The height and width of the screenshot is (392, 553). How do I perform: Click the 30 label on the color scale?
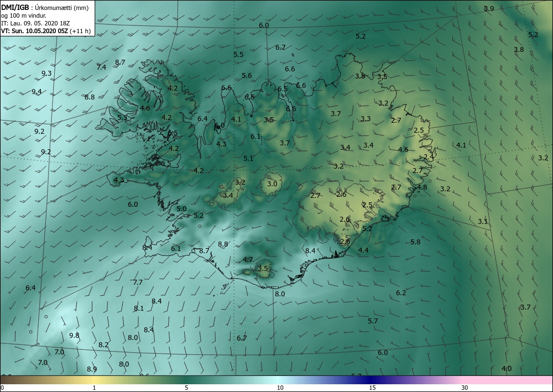(465, 388)
